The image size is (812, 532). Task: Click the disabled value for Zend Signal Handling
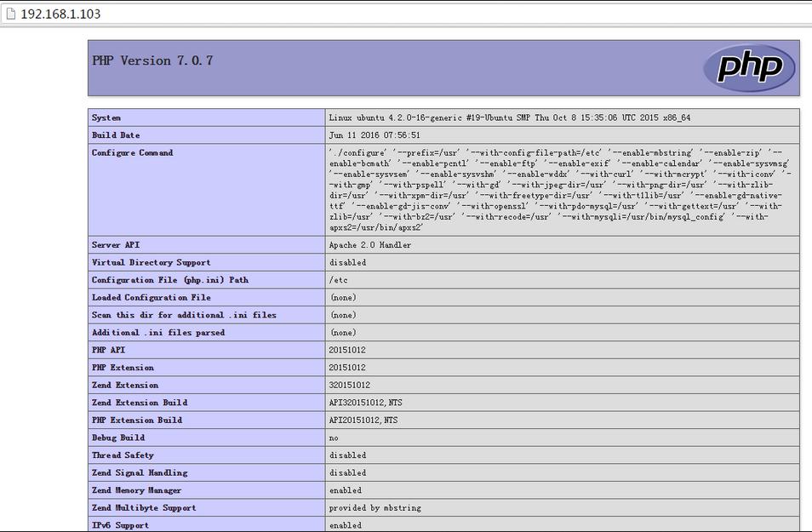tap(347, 473)
